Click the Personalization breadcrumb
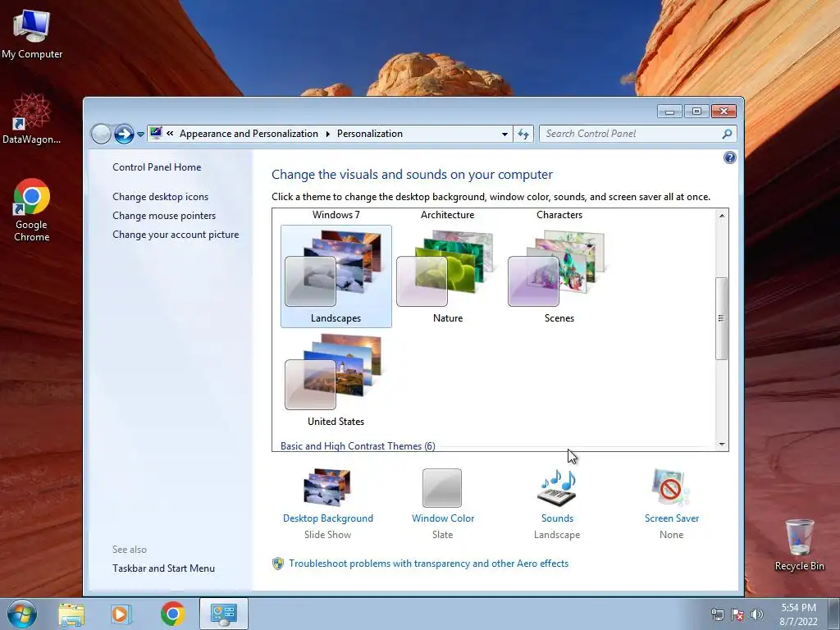This screenshot has height=630, width=840. (x=370, y=134)
